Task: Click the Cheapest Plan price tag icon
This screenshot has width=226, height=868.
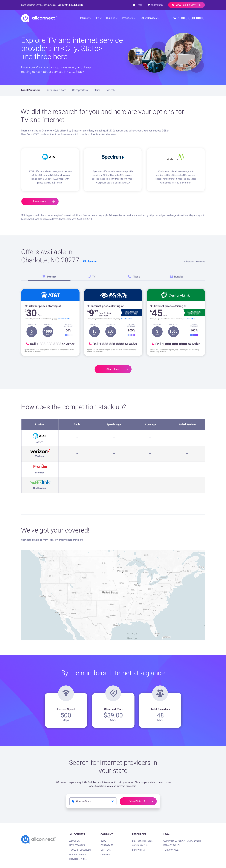Action: tap(113, 693)
